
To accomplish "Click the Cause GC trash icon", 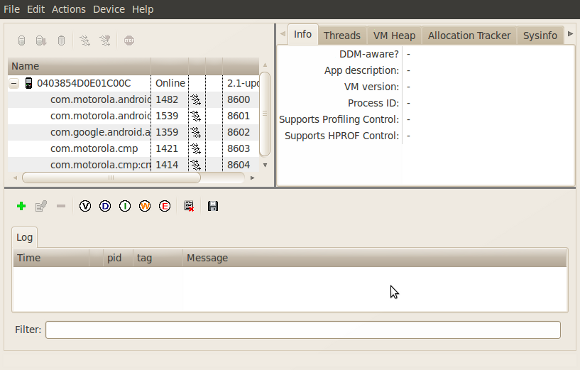I will coord(61,40).
